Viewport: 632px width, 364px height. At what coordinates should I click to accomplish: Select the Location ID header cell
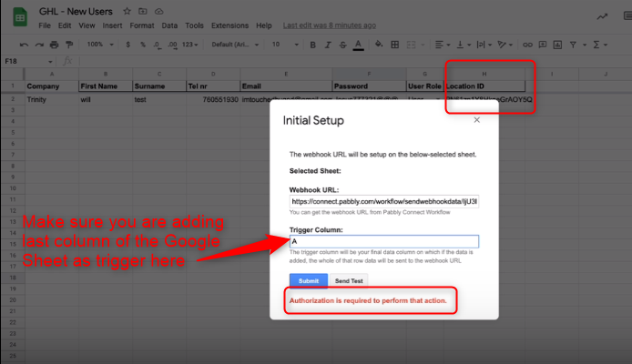pos(484,86)
